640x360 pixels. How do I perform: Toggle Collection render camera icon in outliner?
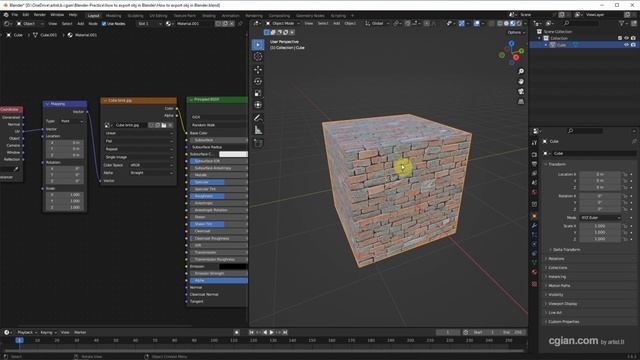click(x=633, y=38)
